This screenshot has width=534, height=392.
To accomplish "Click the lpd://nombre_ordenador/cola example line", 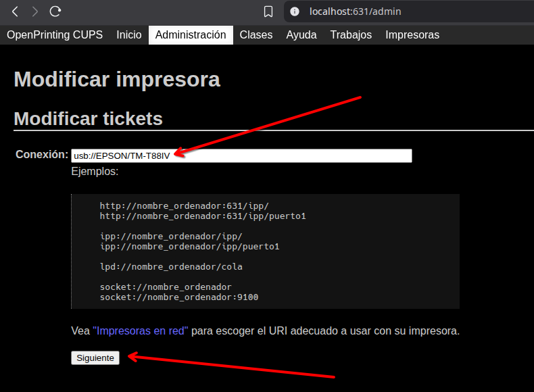I will click(171, 267).
